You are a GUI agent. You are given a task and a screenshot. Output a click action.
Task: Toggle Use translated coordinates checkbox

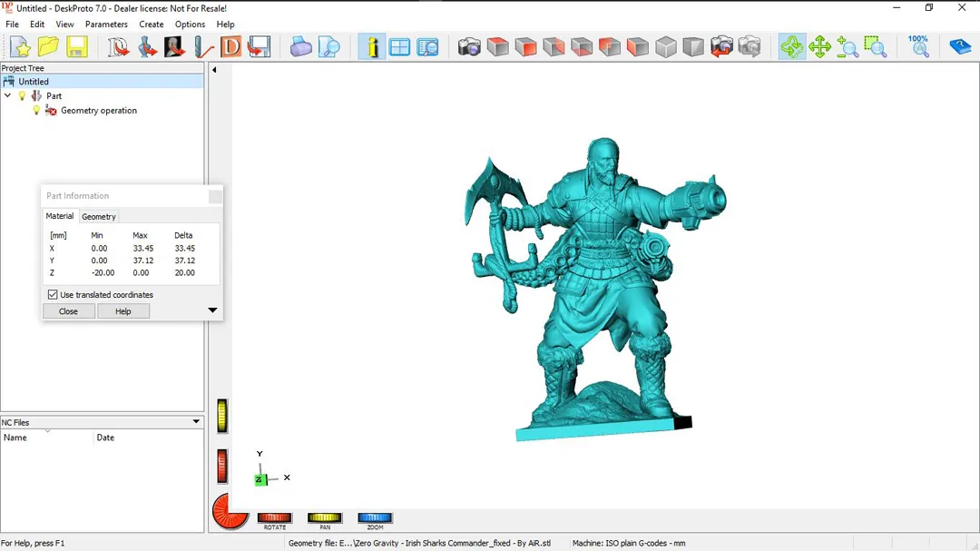[x=53, y=295]
